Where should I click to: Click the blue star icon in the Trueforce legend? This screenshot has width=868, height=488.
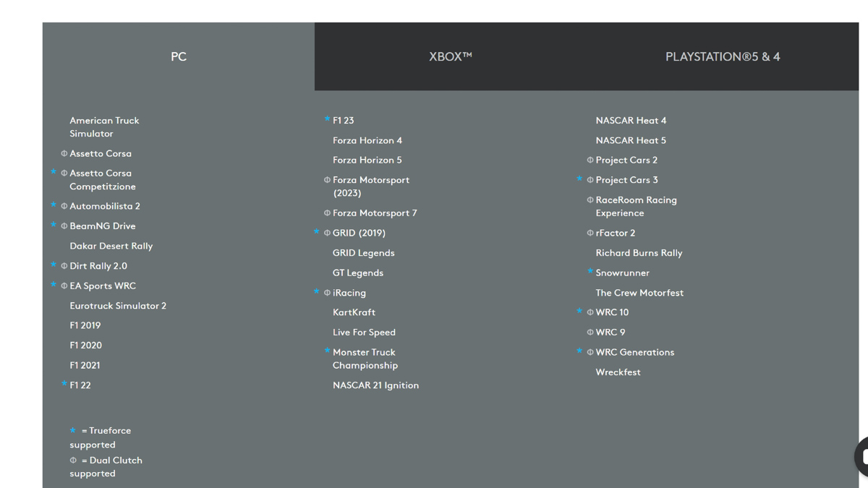[x=73, y=430]
